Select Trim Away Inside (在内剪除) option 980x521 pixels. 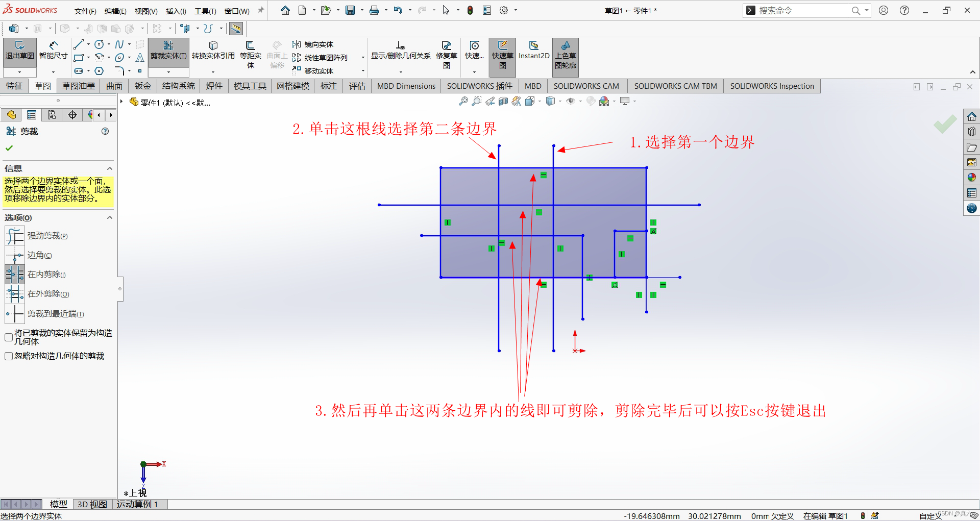click(36, 275)
